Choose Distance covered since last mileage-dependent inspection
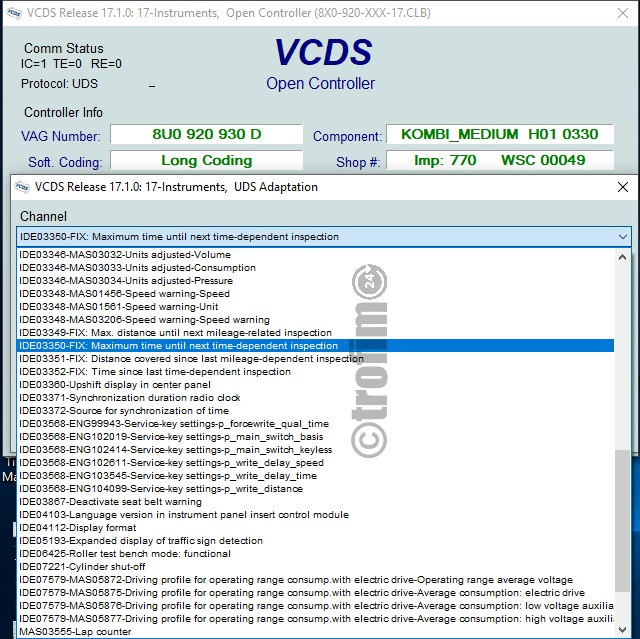This screenshot has width=640, height=639. (x=316, y=359)
